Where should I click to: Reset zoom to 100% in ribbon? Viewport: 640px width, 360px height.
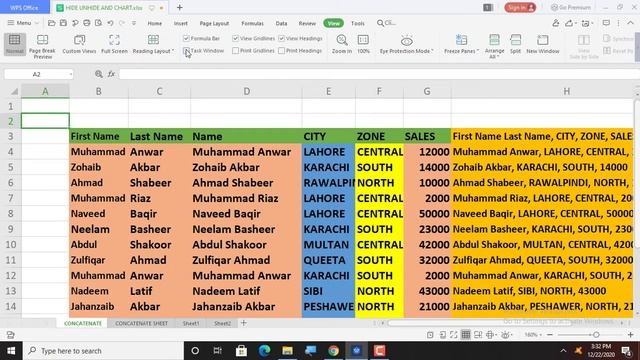[x=363, y=44]
